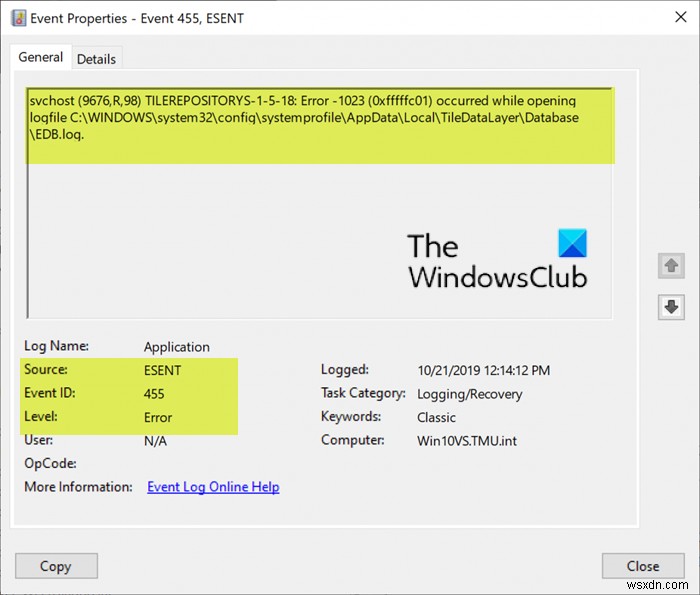The image size is (700, 595).
Task: Click the Log Name: label
Action: tap(56, 346)
